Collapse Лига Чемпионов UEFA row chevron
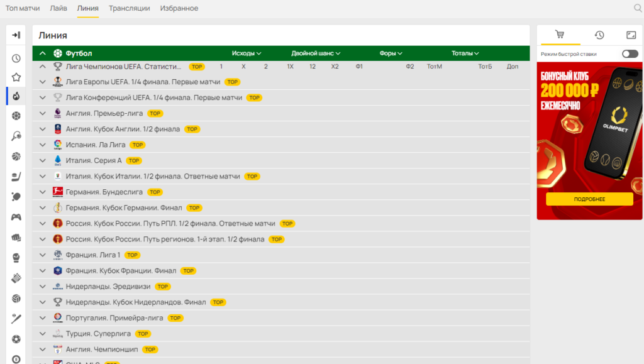The width and height of the screenshot is (644, 364). [43, 66]
